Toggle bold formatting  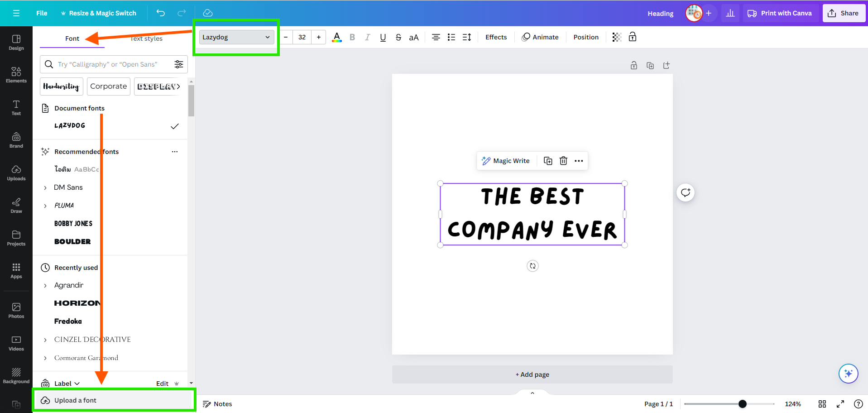(x=352, y=37)
